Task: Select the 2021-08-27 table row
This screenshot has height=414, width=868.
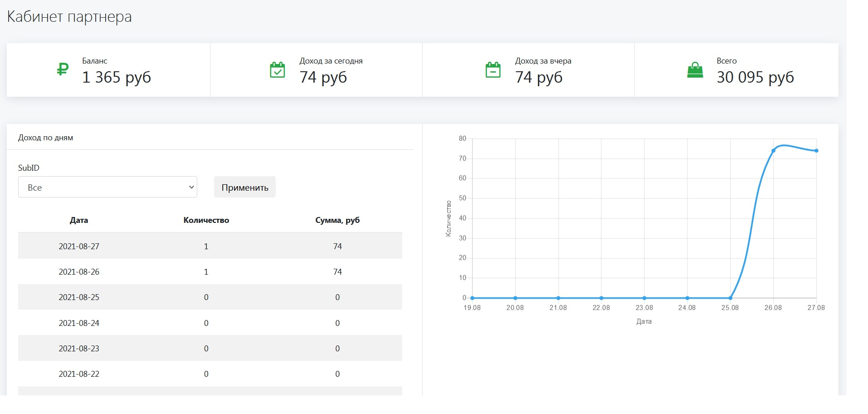Action: pyautogui.click(x=210, y=246)
